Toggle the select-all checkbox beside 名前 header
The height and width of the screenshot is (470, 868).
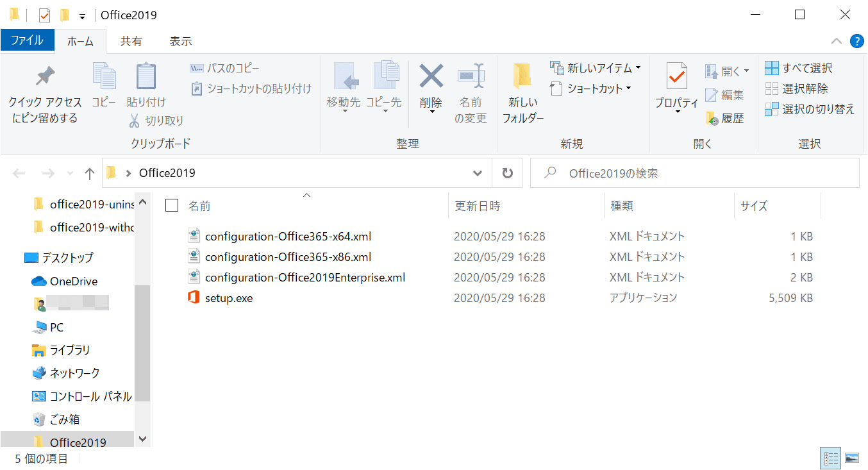click(x=172, y=205)
